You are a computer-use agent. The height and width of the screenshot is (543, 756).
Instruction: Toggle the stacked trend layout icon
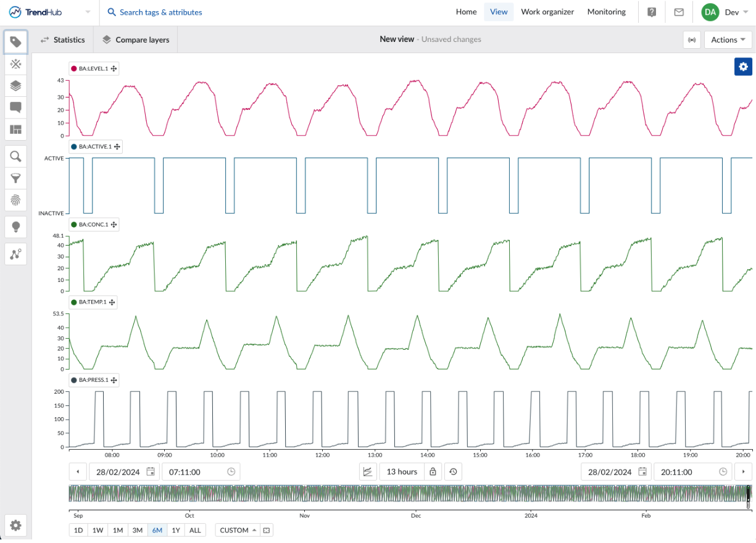tap(368, 472)
